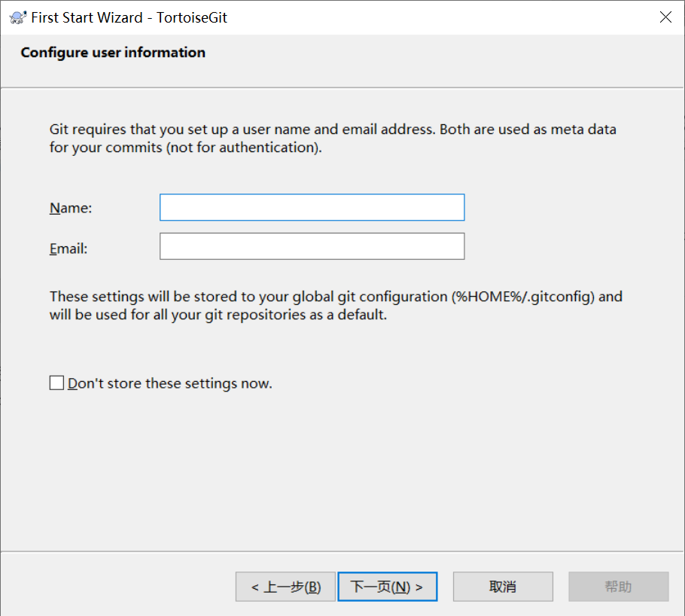
Task: Enable "Don't store these settings now" checkbox
Action: pyautogui.click(x=56, y=383)
